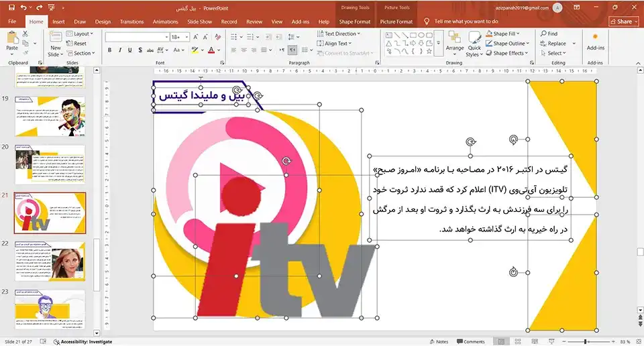Insert an oval from the shapes gallery
Image resolution: width=644 pixels, height=346 pixels.
point(421,36)
